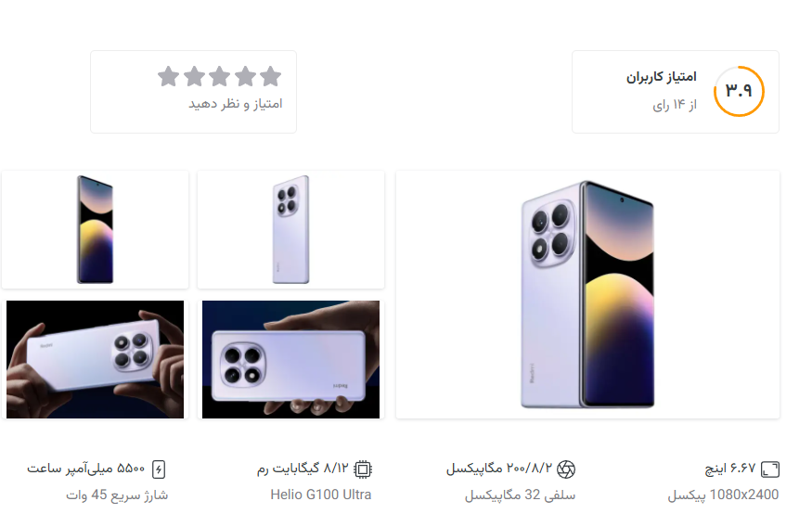Open the front-view phone thumbnail
Viewport: 812px width, 527px height.
(96, 229)
